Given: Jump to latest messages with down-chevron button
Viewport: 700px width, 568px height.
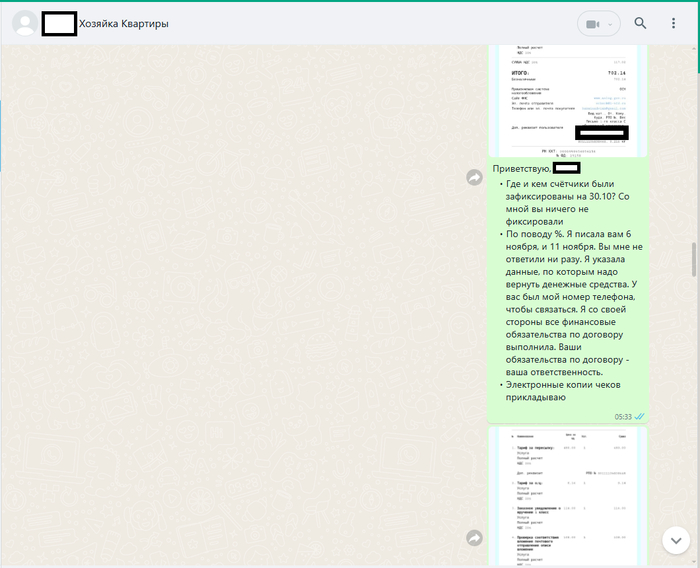Looking at the screenshot, I should [x=676, y=540].
